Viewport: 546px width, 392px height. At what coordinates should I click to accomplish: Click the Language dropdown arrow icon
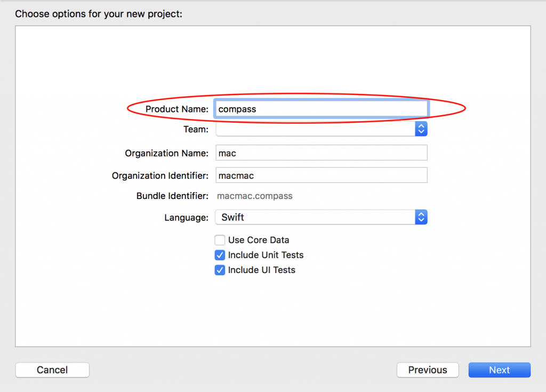pyautogui.click(x=421, y=218)
